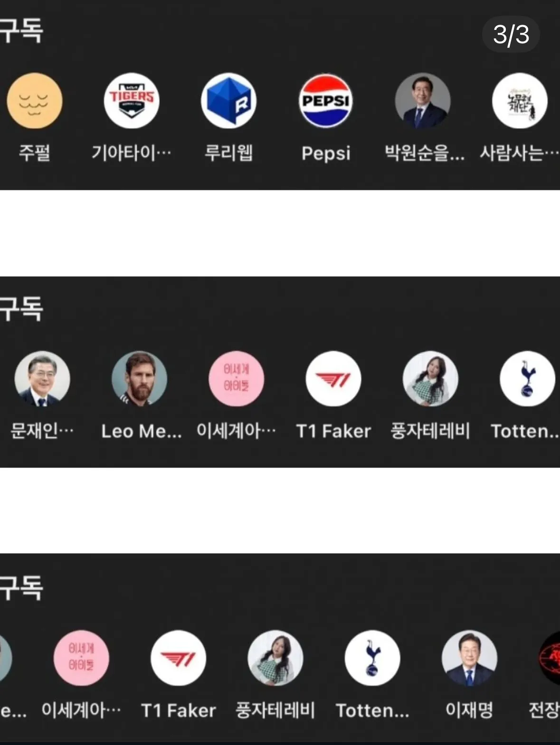The image size is (560, 745).
Task: Open T1 Faker logo in bottom row
Action: pyautogui.click(x=178, y=658)
